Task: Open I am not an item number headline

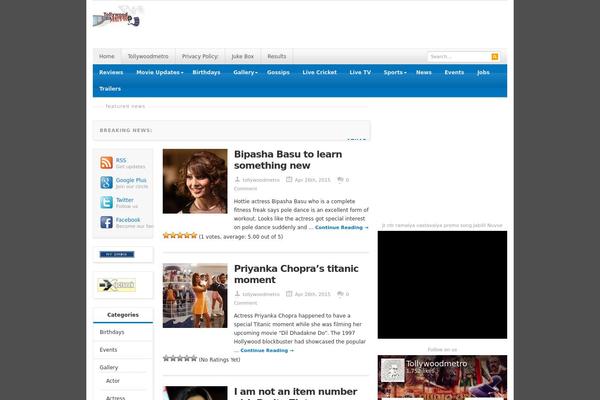Action: click(295, 392)
